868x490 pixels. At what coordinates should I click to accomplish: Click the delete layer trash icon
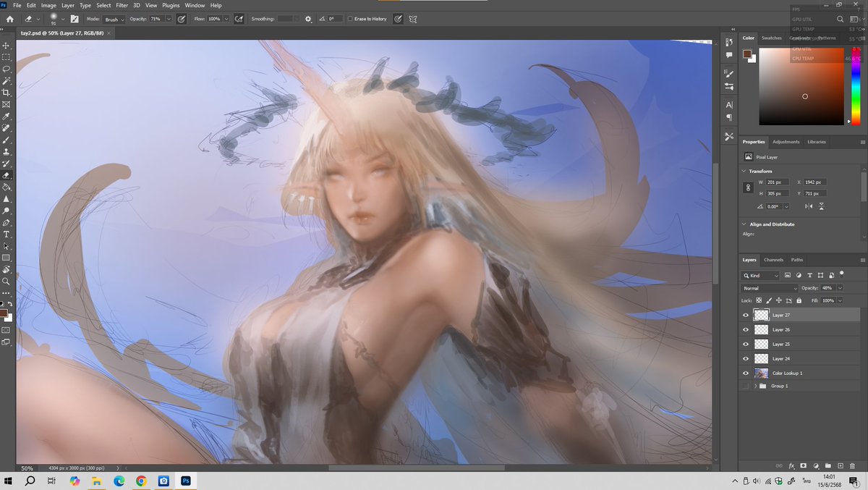pos(854,465)
